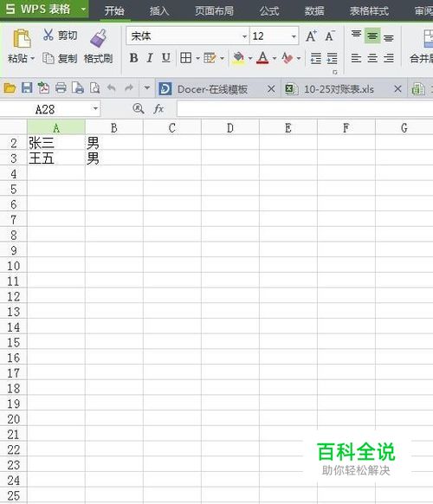The width and height of the screenshot is (433, 504).
Task: Select row 10 header
Action: pos(14,266)
